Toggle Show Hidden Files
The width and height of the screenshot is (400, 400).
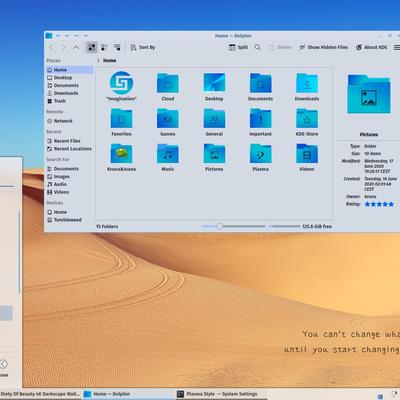[323, 47]
